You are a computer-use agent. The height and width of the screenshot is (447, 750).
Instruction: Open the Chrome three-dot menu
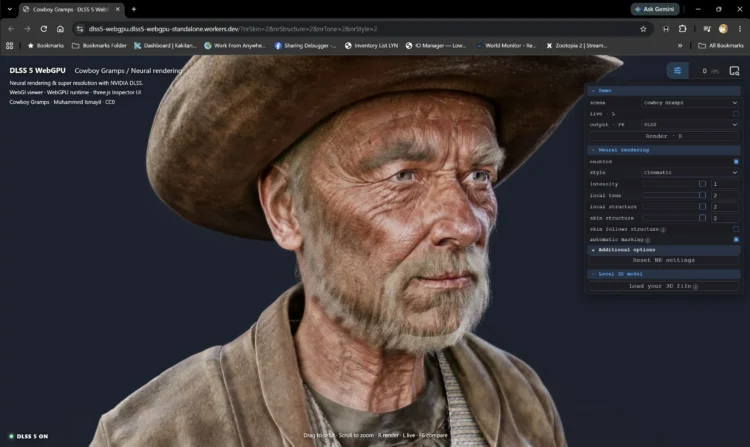coord(739,29)
